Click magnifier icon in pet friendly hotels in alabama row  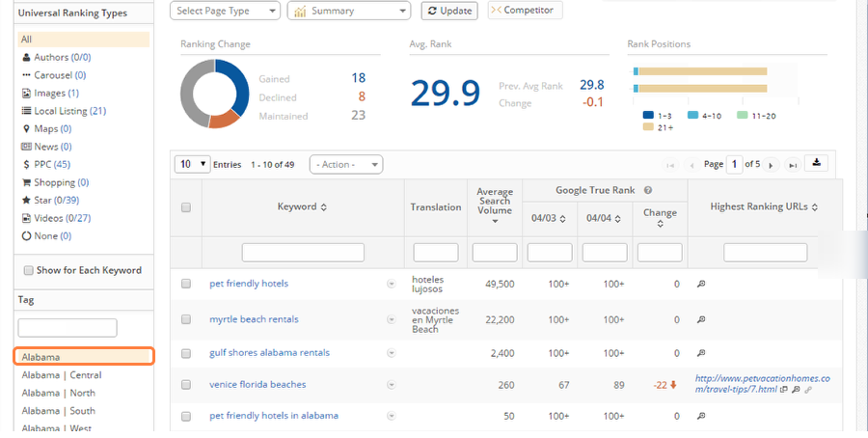pyautogui.click(x=701, y=416)
